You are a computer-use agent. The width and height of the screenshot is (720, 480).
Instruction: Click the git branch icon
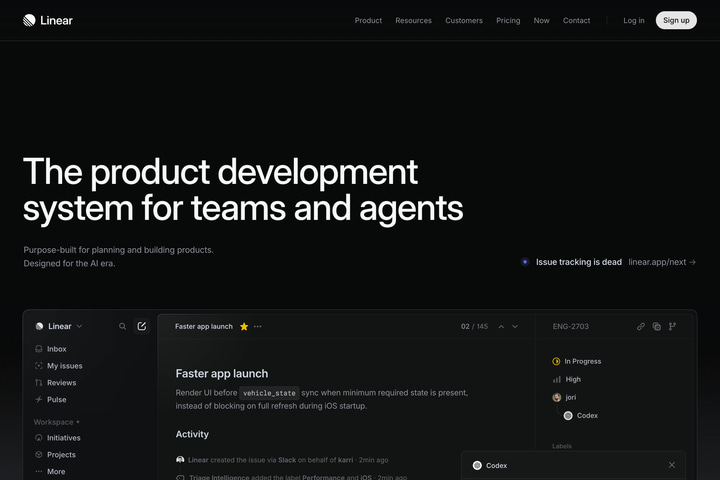pos(672,326)
